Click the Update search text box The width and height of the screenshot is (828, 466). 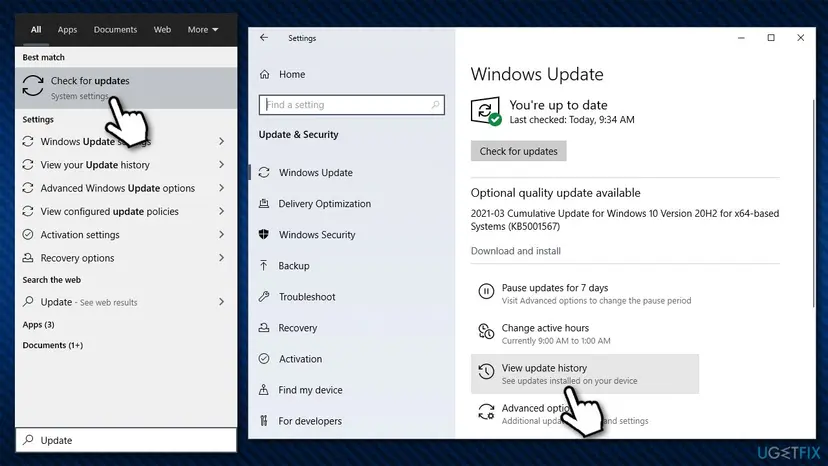click(x=126, y=440)
